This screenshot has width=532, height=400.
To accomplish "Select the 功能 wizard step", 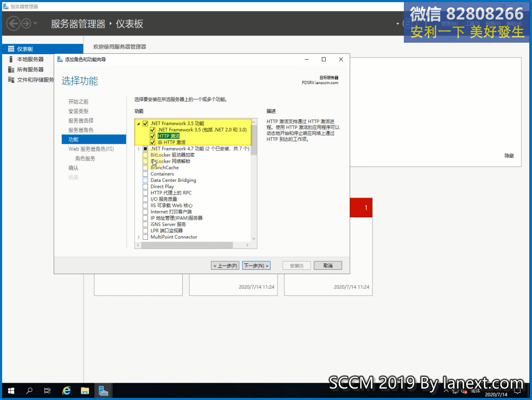I will click(x=94, y=139).
